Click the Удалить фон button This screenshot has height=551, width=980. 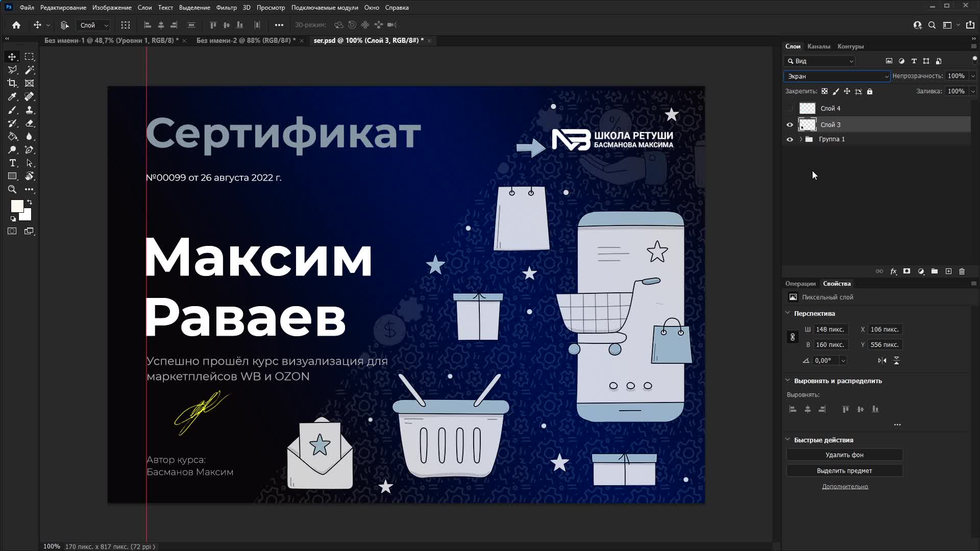tap(844, 455)
